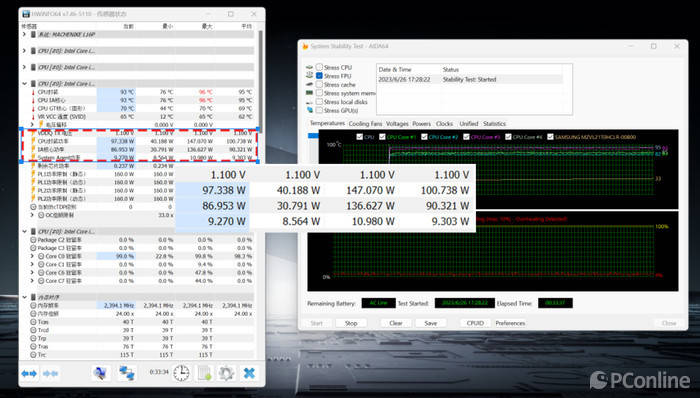Toggle the SAMSUNG drive graph checkbox
The height and width of the screenshot is (398, 700).
tap(550, 137)
